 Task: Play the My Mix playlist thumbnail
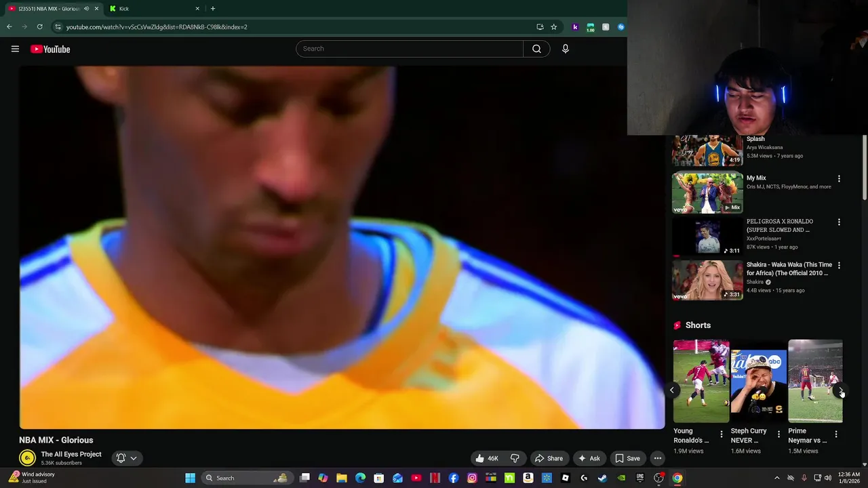(707, 193)
